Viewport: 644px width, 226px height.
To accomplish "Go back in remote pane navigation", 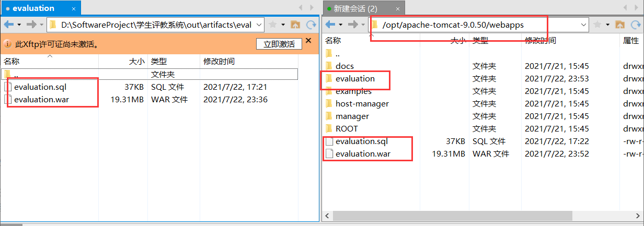I will coord(331,25).
